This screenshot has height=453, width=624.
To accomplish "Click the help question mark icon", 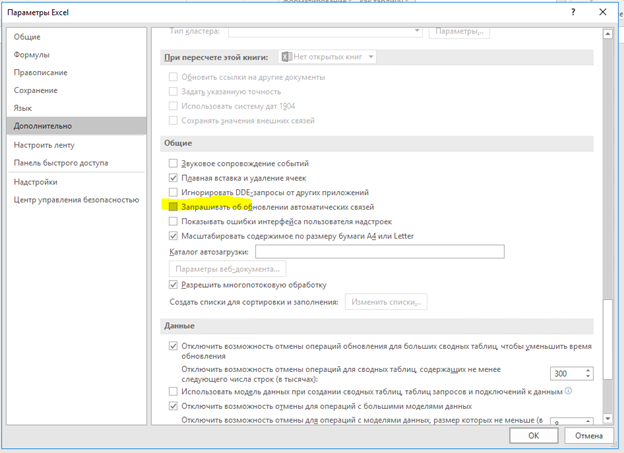I will coord(573,12).
